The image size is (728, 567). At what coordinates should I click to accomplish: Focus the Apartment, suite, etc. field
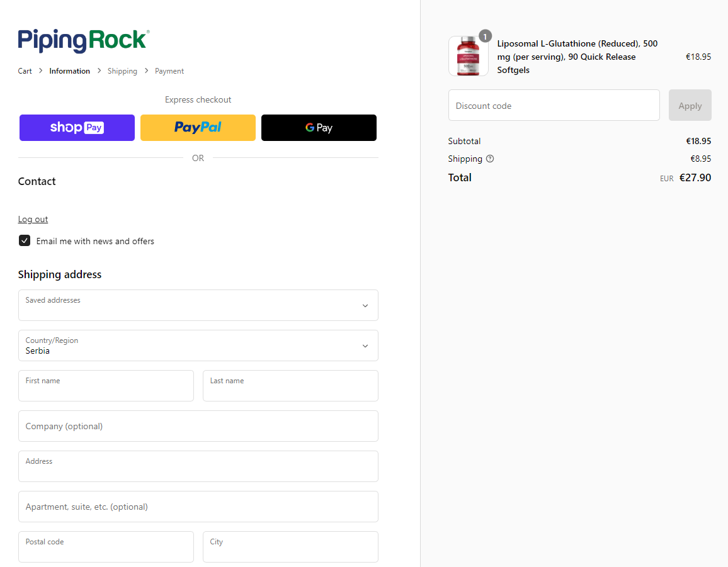[198, 507]
